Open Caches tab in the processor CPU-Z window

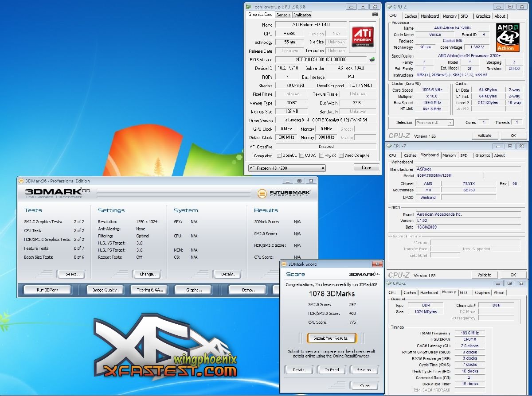[411, 16]
